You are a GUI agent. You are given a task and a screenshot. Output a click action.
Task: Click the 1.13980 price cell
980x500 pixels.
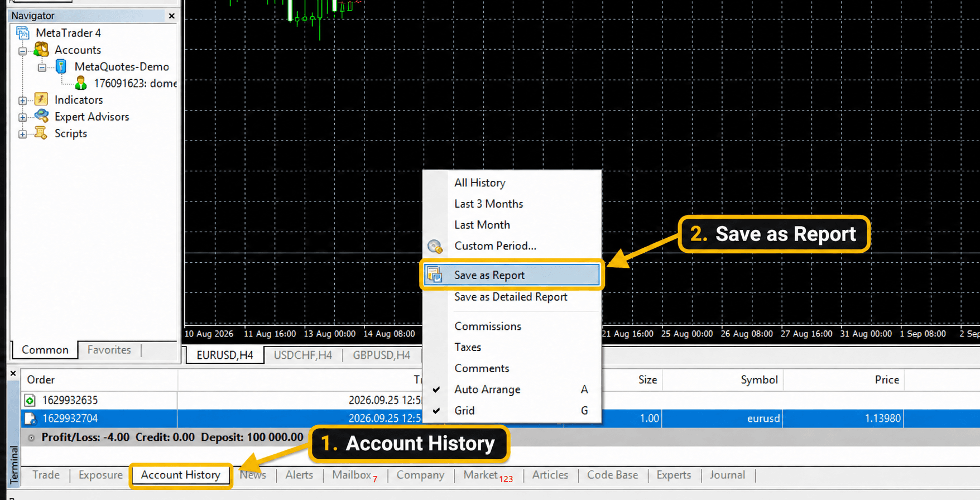pos(844,418)
